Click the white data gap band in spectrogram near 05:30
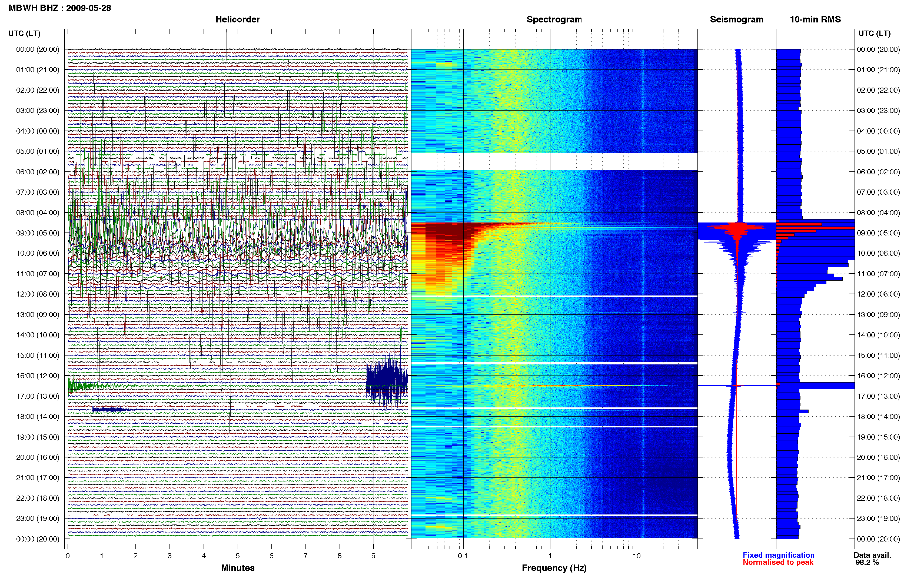 554,162
